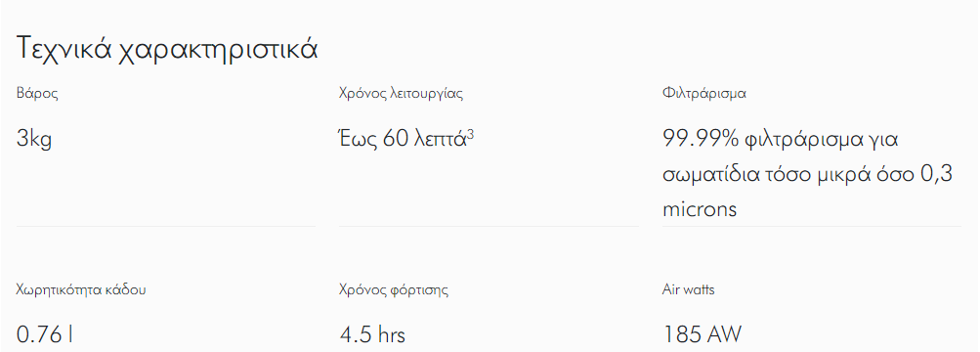Select the Χωρητικότητα κάδου label
This screenshot has width=980, height=352.
pos(81,290)
